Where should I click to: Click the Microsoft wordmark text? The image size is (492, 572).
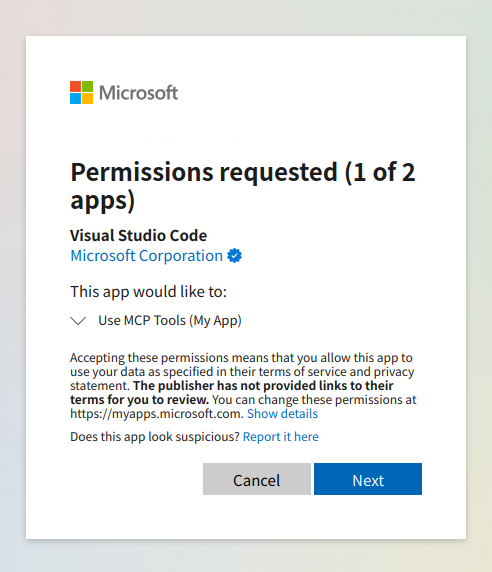pos(138,93)
